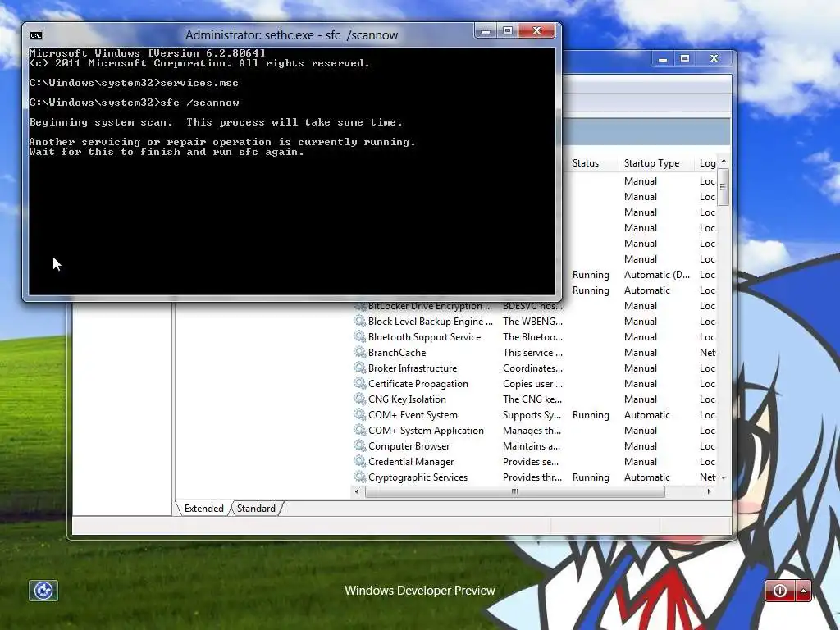Viewport: 840px width, 630px height.
Task: Maximize the Command Prompt window
Action: pos(507,31)
